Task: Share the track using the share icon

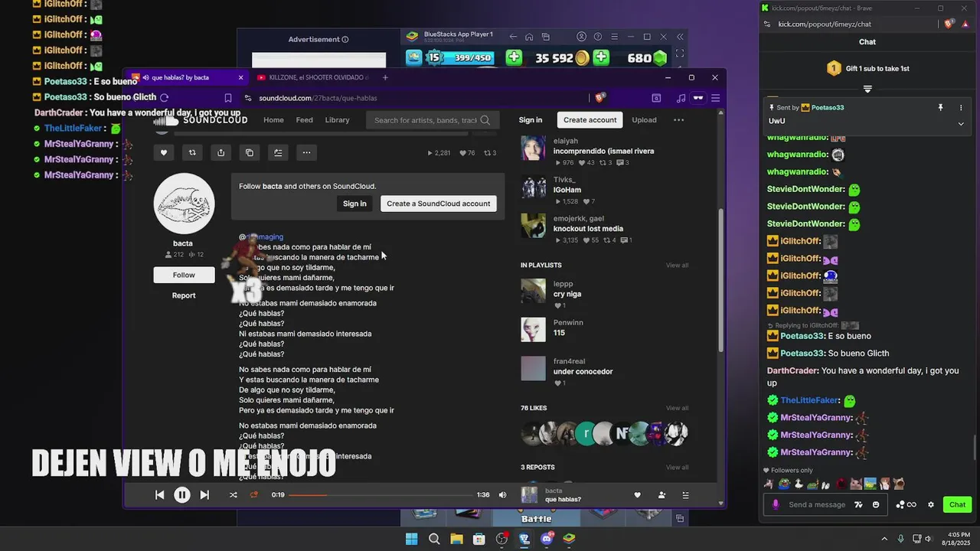Action: tap(220, 152)
